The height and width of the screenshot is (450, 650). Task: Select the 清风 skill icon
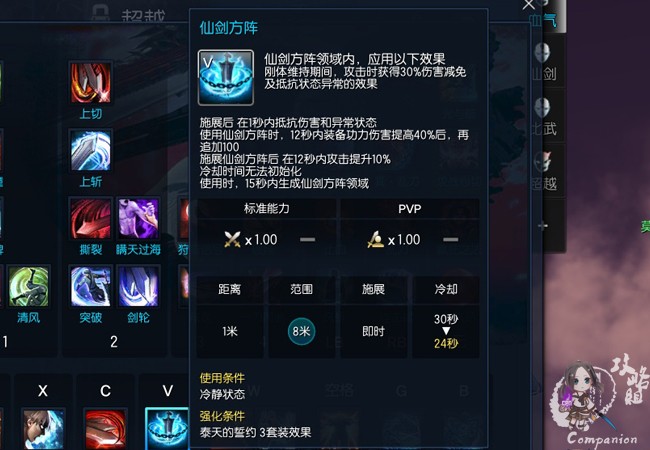[x=28, y=286]
